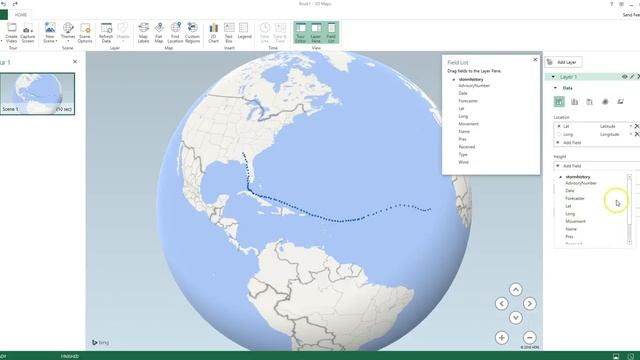
Task: Select the Long radio button in Location
Action: point(559,134)
